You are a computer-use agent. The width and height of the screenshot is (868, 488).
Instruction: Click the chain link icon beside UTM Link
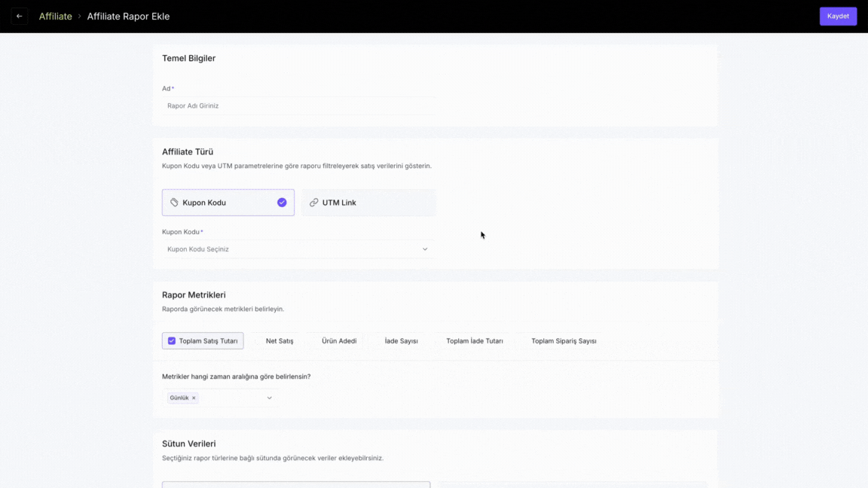[313, 203]
